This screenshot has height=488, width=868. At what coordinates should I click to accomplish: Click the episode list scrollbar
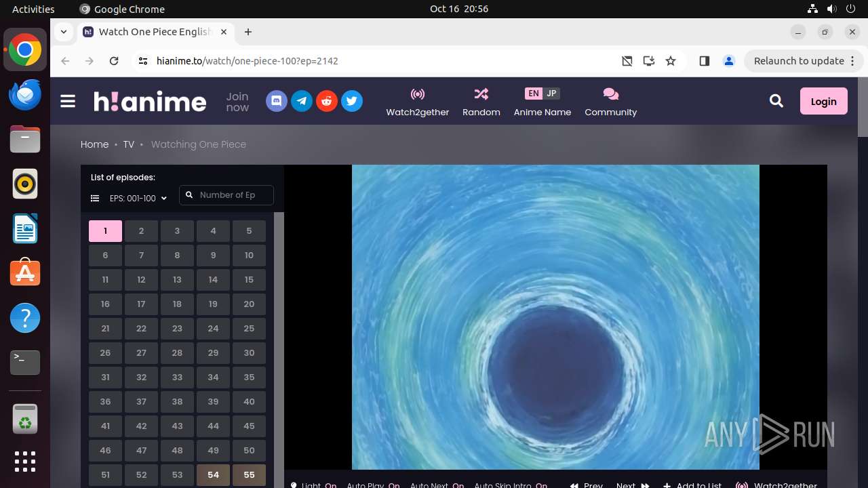[279, 350]
